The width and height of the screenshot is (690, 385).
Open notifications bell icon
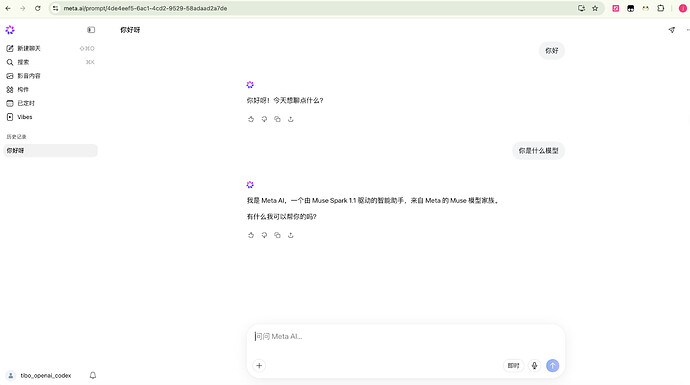click(93, 375)
